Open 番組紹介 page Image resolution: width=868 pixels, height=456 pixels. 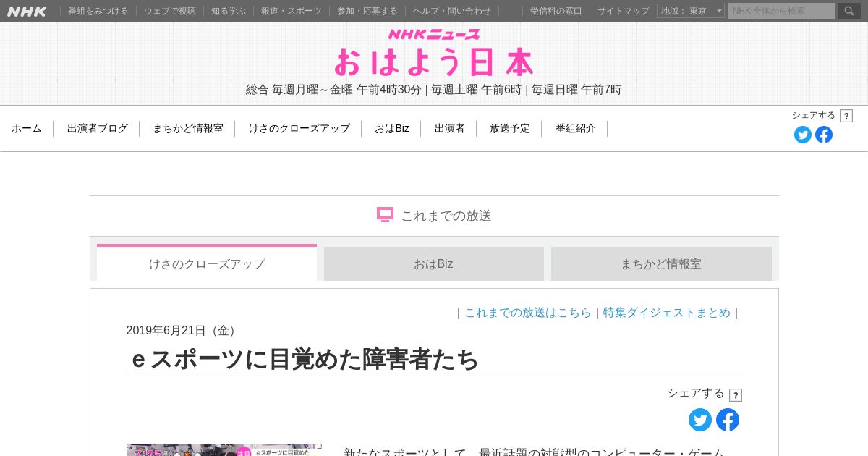576,128
